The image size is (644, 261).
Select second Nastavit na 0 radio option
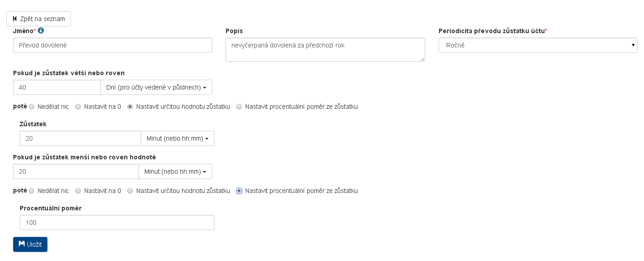[x=78, y=191]
